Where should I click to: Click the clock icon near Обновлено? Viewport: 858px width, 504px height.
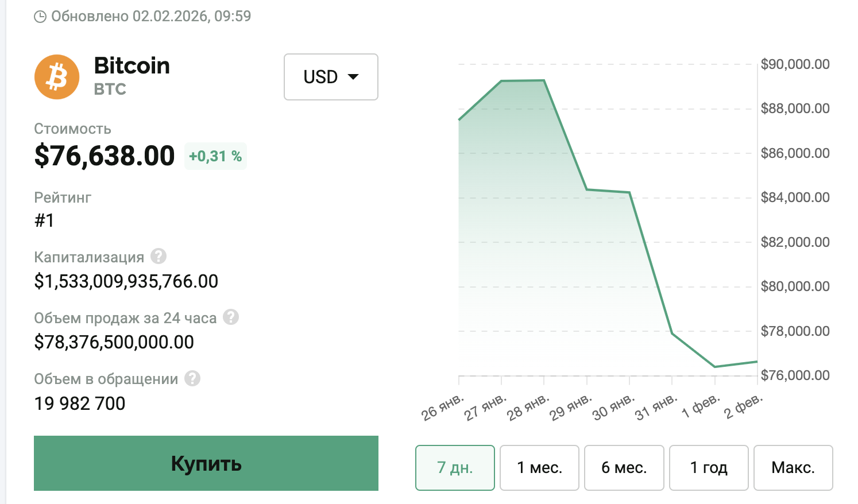click(40, 17)
